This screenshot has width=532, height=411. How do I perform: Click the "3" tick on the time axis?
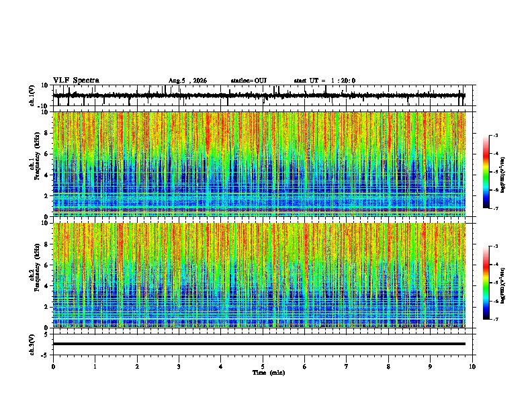click(179, 367)
